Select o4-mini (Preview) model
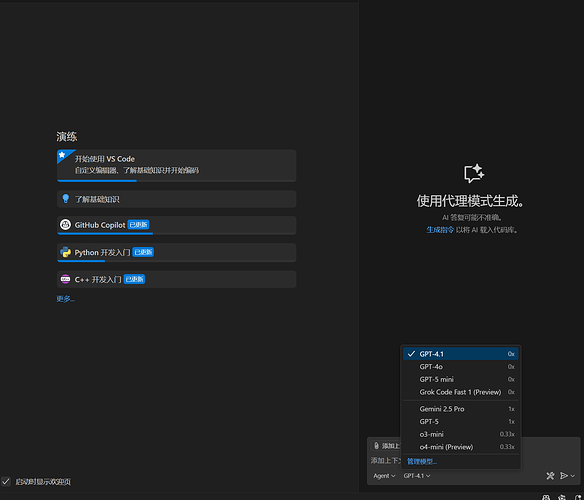This screenshot has height=500, width=584. [461, 447]
